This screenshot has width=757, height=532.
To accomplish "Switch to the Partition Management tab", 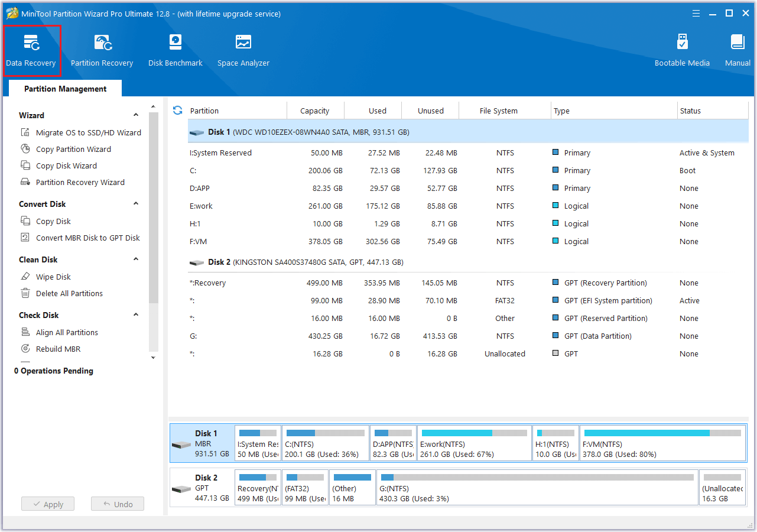I will (x=65, y=89).
